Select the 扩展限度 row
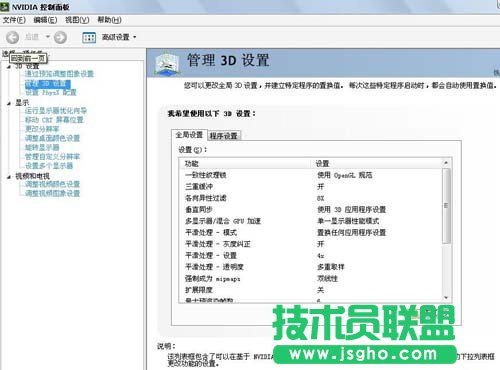Viewport: 500px width, 370px height. [x=311, y=290]
